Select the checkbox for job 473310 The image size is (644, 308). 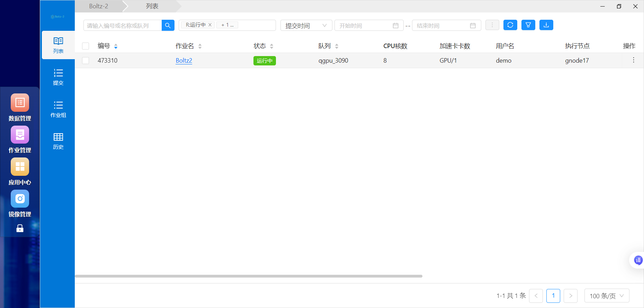(86, 61)
